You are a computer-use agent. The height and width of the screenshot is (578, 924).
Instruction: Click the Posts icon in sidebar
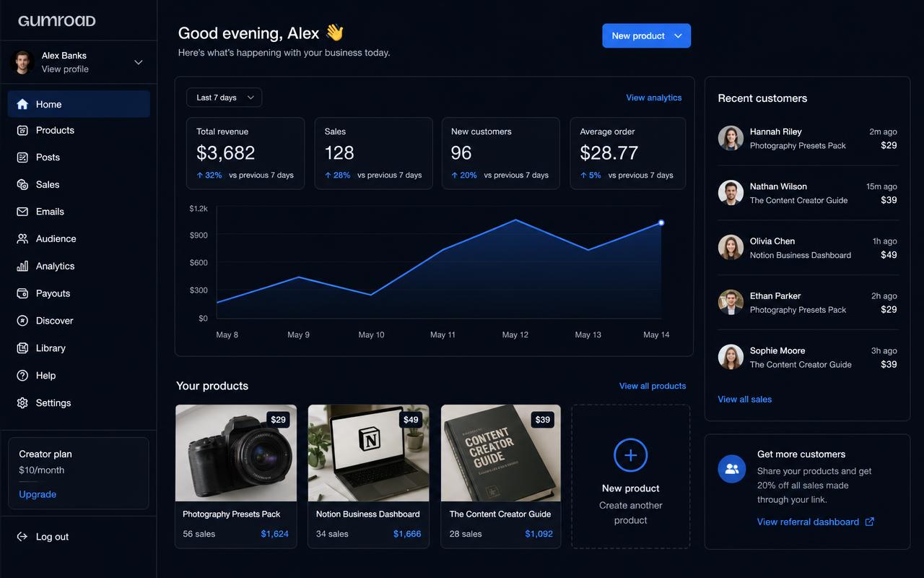click(22, 158)
